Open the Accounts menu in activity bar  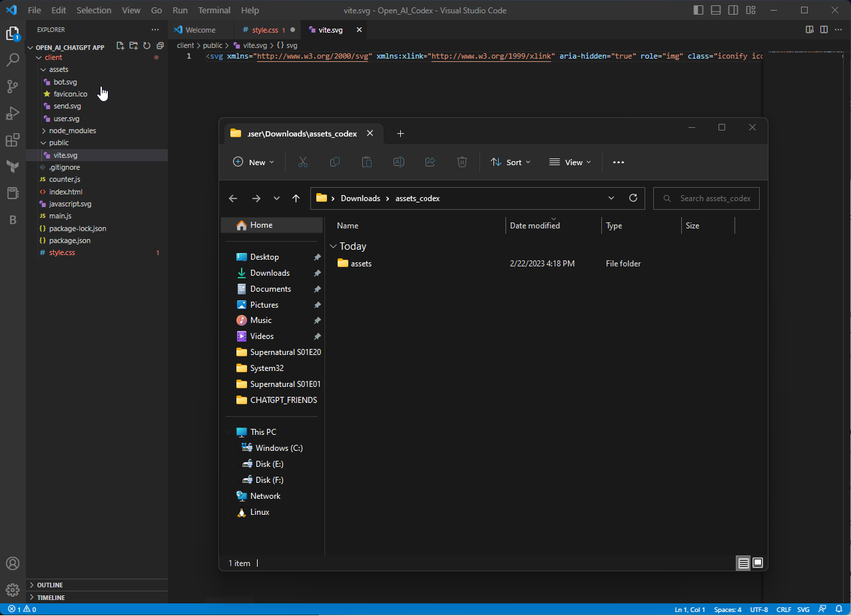coord(13,563)
